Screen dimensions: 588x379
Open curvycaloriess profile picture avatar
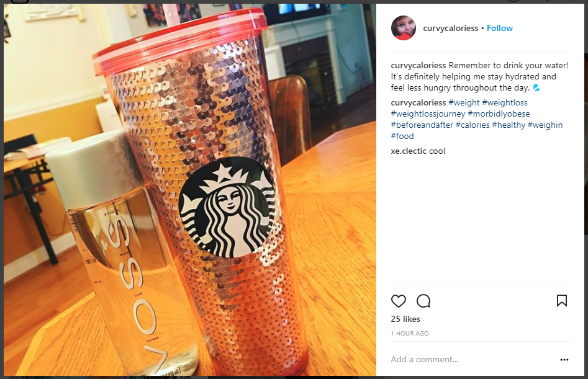tap(404, 28)
